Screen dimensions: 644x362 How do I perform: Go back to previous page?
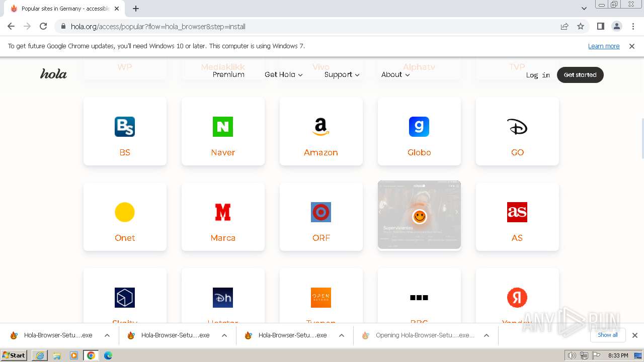coord(11,26)
